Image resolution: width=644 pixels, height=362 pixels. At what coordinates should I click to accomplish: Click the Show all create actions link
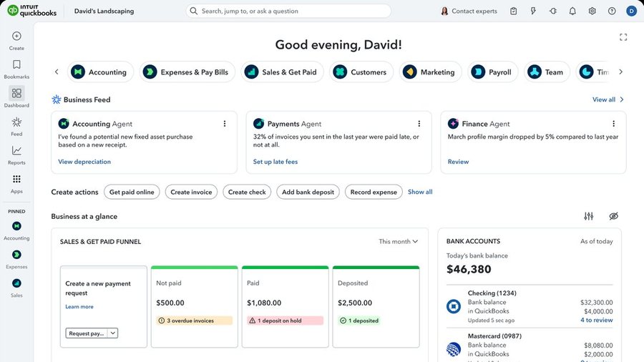click(x=420, y=192)
